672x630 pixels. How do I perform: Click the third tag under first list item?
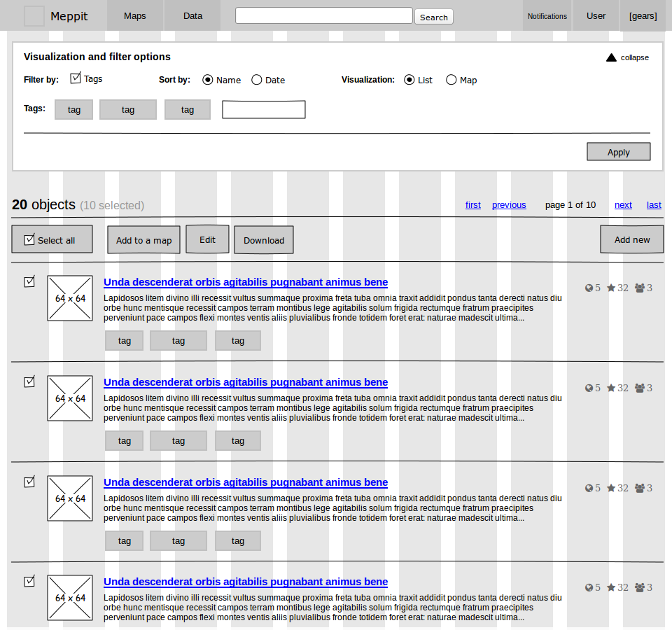coord(238,341)
